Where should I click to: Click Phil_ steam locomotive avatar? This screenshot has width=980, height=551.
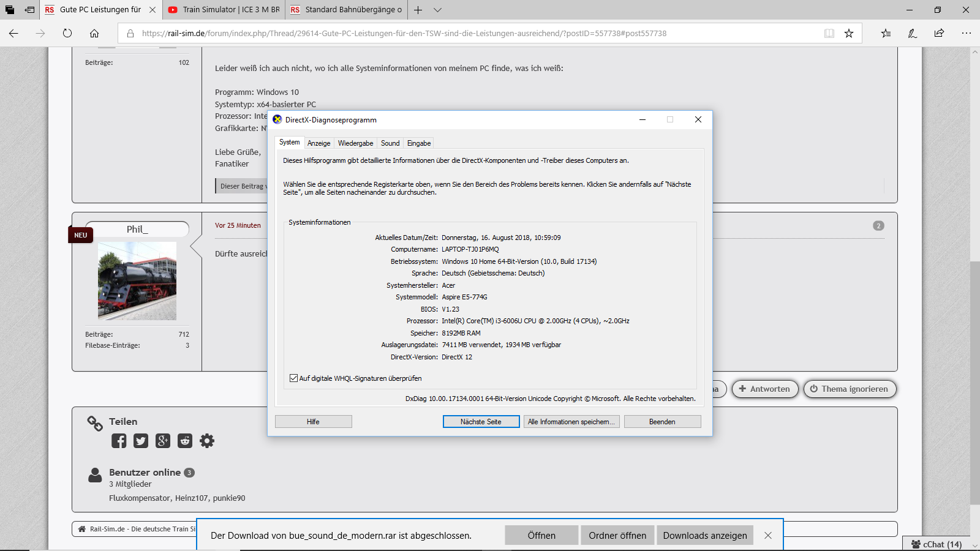pyautogui.click(x=137, y=281)
